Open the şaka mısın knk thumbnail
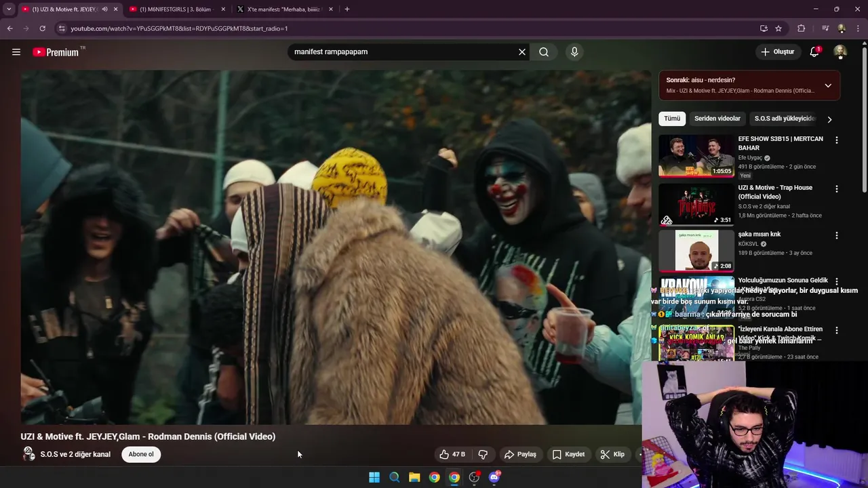The height and width of the screenshot is (488, 868). click(696, 251)
